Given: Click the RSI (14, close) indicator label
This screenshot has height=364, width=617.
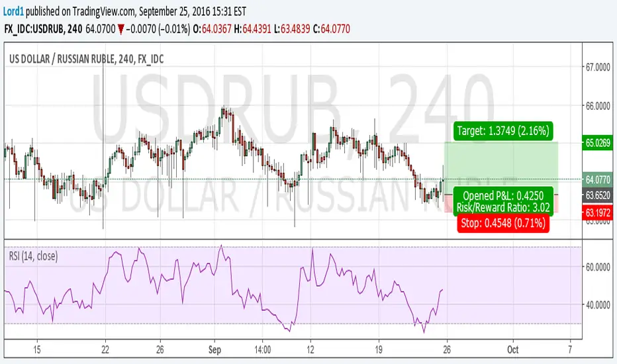Looking at the screenshot, I should 34,256.
